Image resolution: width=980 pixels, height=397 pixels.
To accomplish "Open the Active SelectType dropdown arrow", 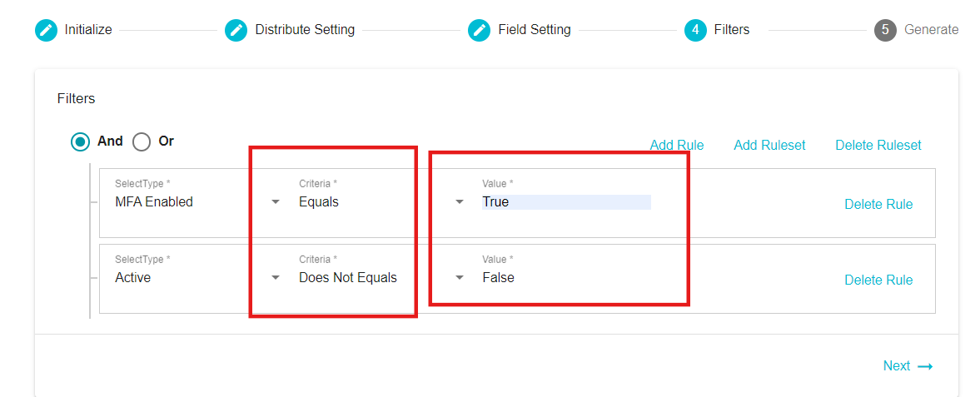I will pyautogui.click(x=276, y=278).
